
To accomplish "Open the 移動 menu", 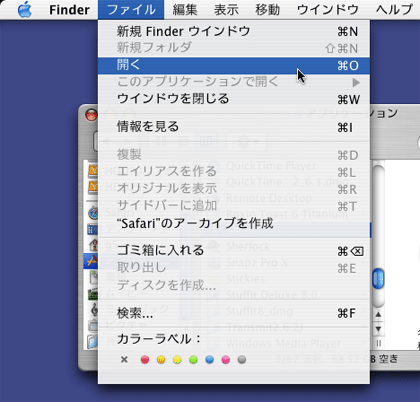I will (x=268, y=10).
